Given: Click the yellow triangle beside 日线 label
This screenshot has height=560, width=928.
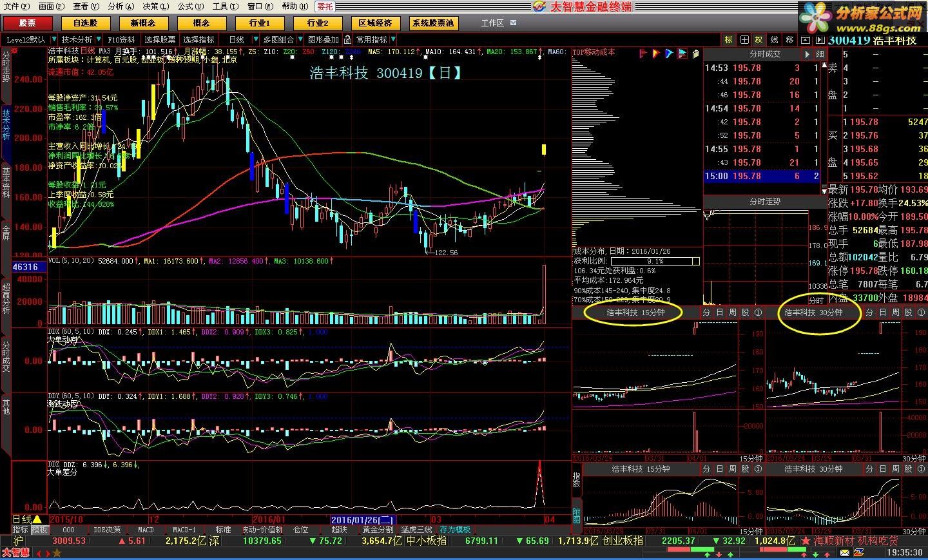Looking at the screenshot, I should point(37,519).
